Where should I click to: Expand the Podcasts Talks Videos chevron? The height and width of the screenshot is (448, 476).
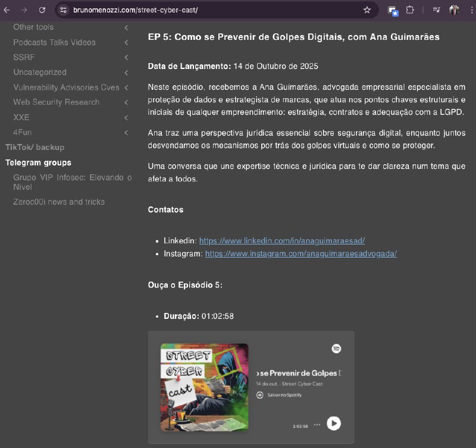[126, 43]
